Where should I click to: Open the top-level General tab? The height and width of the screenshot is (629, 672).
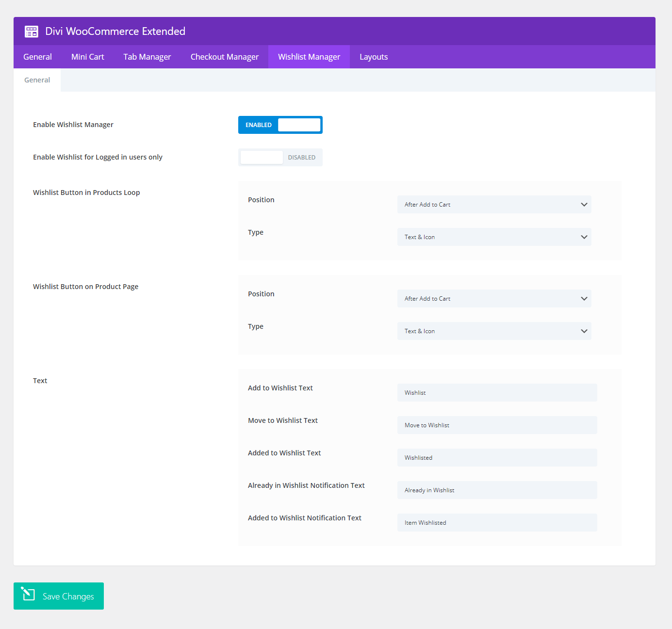coord(37,57)
